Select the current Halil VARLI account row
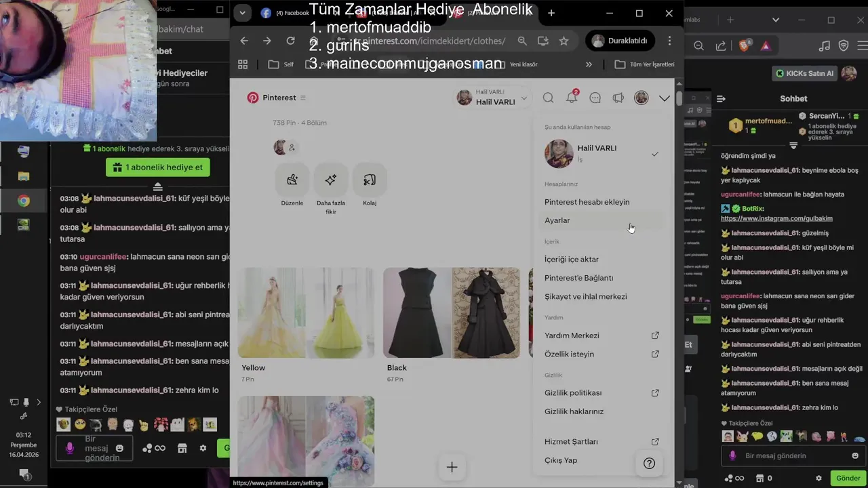The height and width of the screenshot is (488, 868). pyautogui.click(x=601, y=154)
